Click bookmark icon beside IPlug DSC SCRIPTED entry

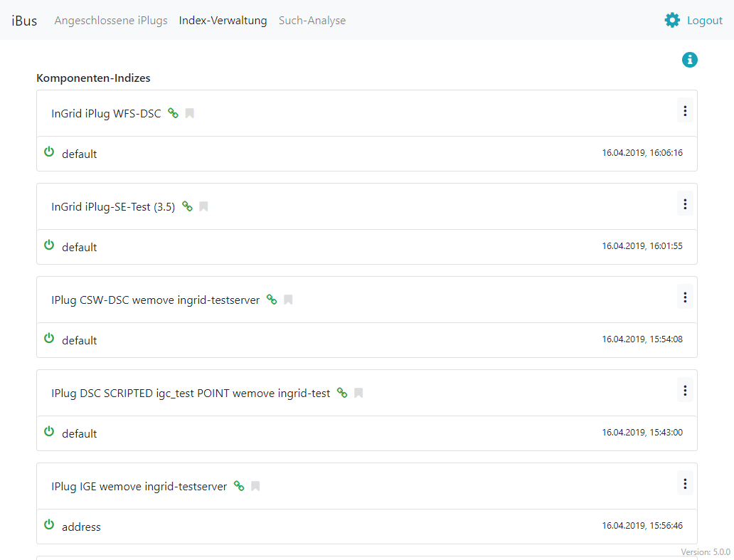pyautogui.click(x=358, y=393)
